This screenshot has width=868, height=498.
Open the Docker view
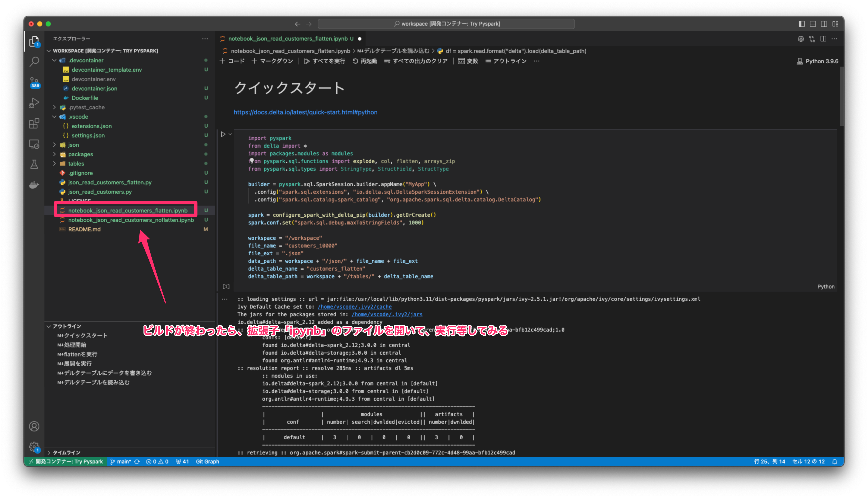point(34,185)
